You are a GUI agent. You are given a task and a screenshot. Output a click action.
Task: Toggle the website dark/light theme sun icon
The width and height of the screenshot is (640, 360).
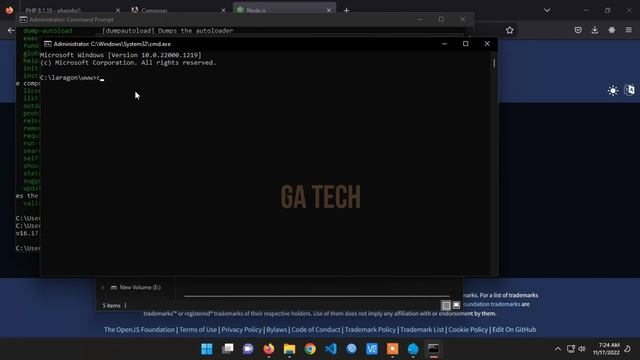(613, 91)
